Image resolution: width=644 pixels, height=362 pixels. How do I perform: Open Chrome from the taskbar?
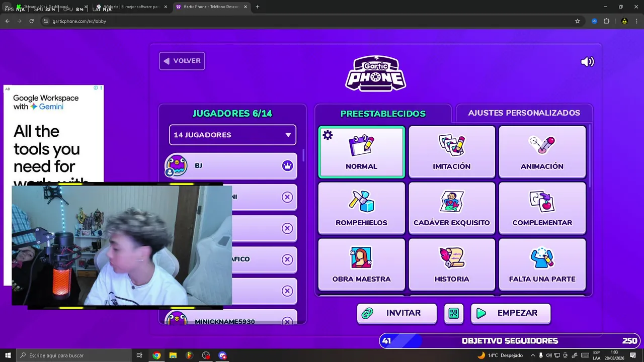[x=156, y=355]
